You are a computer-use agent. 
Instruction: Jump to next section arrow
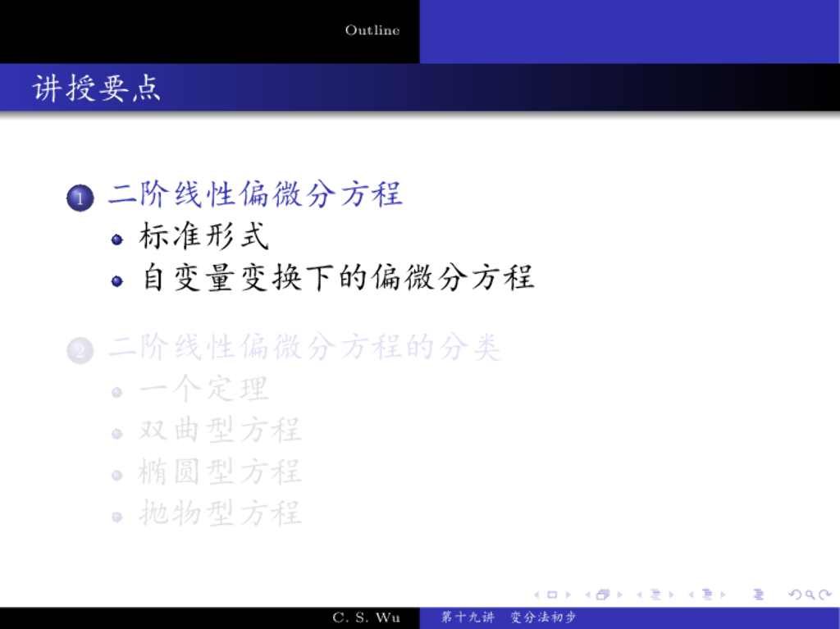(724, 595)
